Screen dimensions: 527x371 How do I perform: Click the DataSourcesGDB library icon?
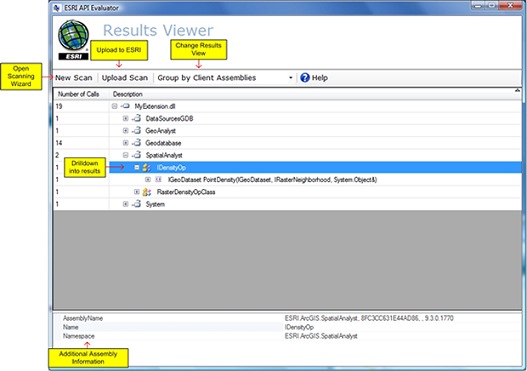136,118
